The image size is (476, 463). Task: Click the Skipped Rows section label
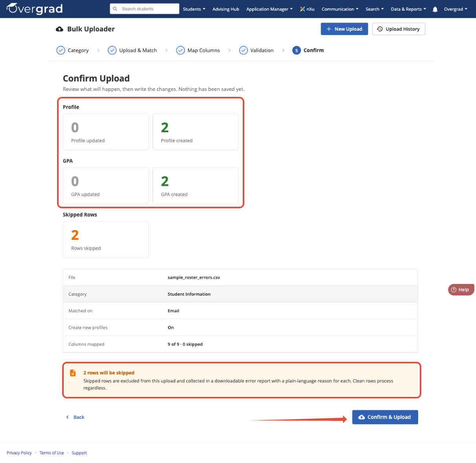[80, 215]
